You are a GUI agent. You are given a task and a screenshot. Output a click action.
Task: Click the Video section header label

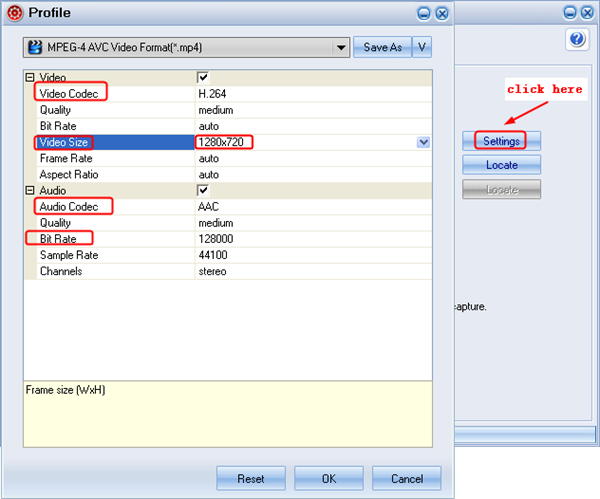pos(53,77)
